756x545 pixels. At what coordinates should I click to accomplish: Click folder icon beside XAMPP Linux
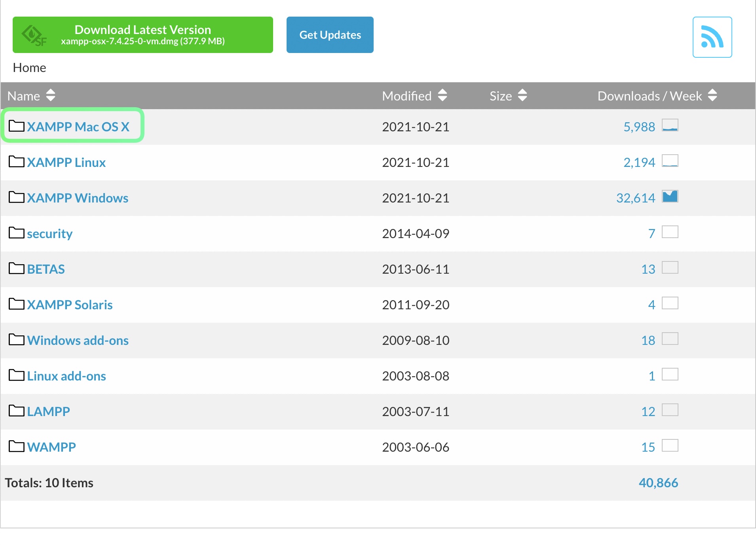tap(17, 161)
